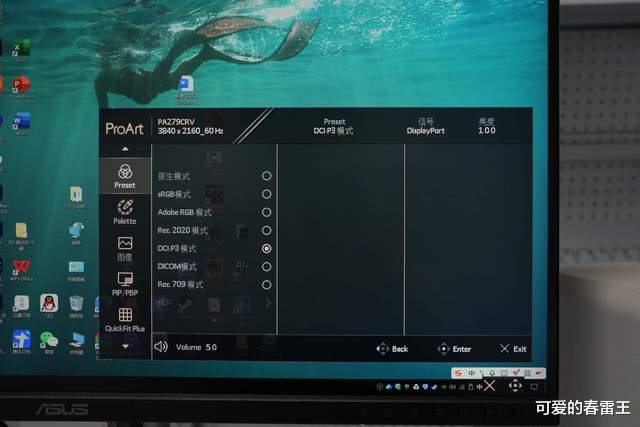Viewport: 640px width, 427px height.
Task: Open the QQ penguin desktop icon
Action: (x=49, y=303)
